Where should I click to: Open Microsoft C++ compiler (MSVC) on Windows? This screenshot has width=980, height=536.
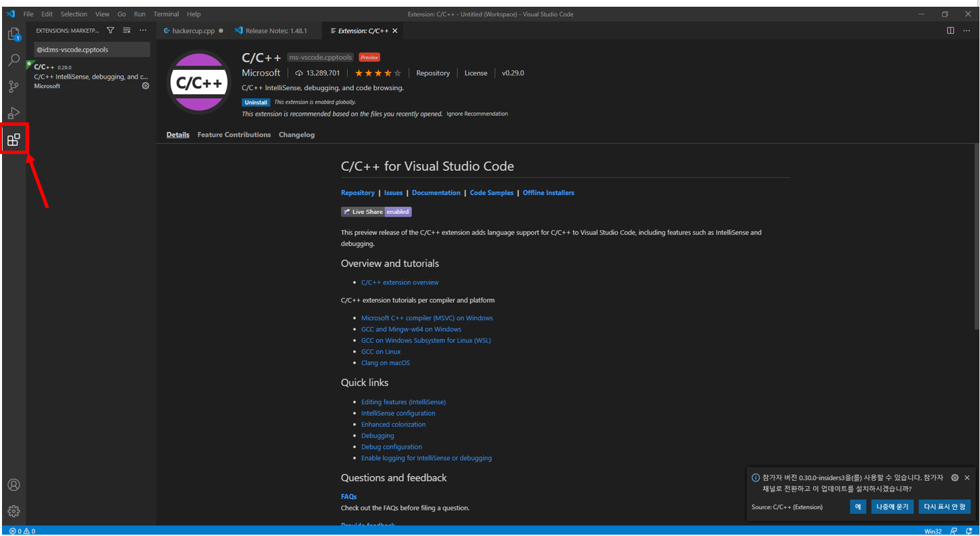click(x=427, y=318)
